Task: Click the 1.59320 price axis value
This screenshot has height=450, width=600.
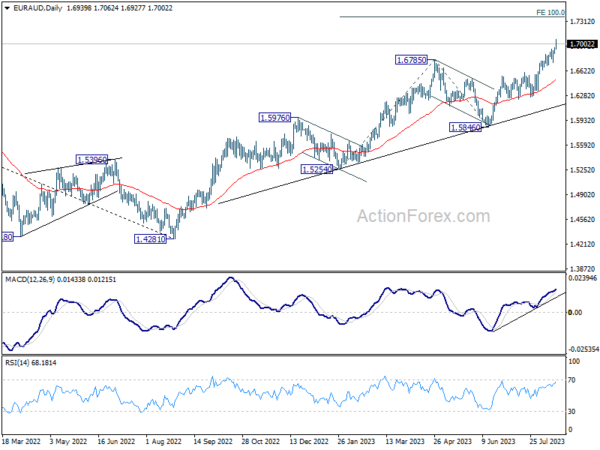Action: (x=582, y=121)
